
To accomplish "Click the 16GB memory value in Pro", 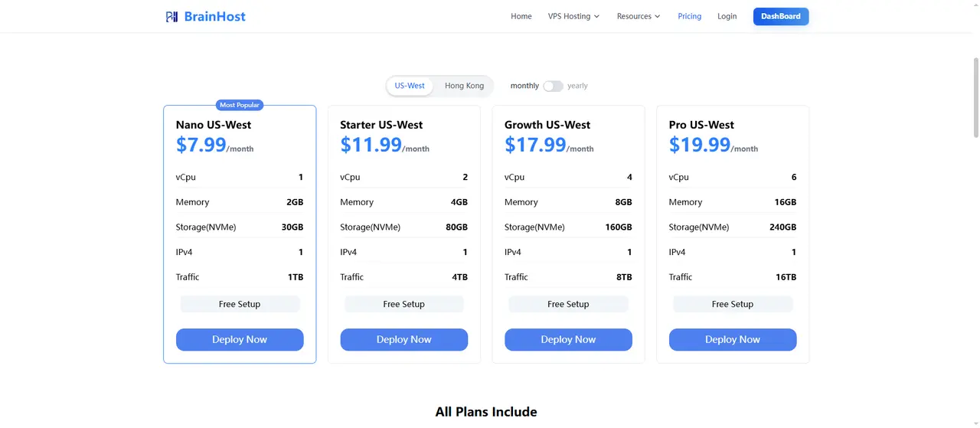I will [x=786, y=202].
